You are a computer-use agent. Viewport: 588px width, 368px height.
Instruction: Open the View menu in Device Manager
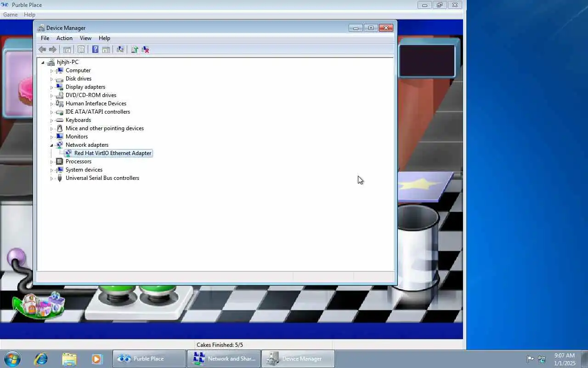[x=85, y=38]
